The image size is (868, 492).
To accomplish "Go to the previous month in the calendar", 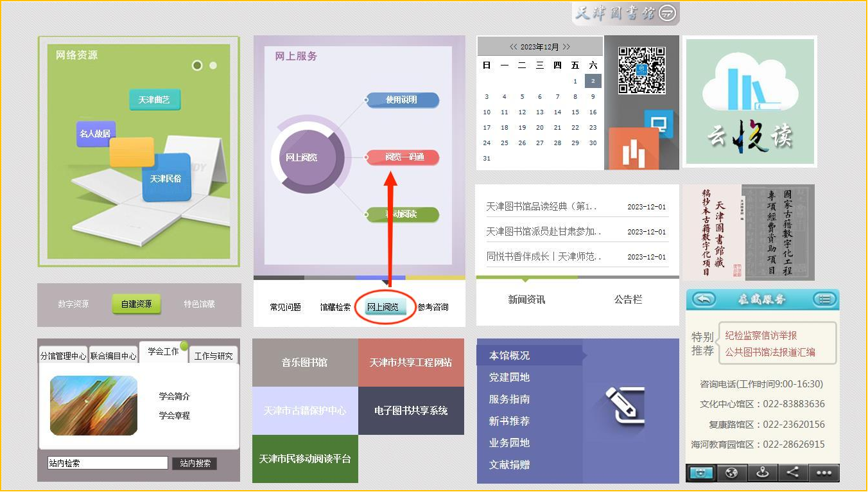I will coord(514,47).
